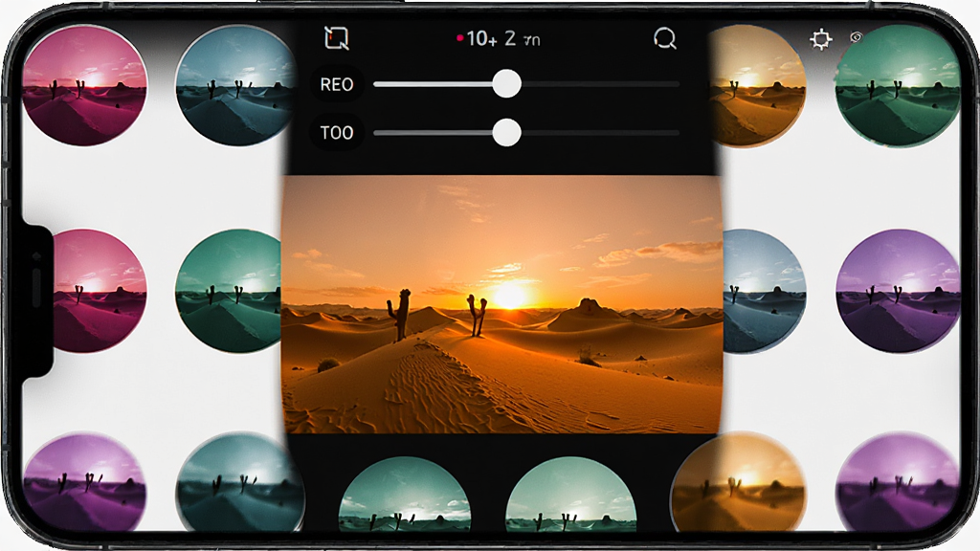Choose the bottom-right purple filter circle

898,482
